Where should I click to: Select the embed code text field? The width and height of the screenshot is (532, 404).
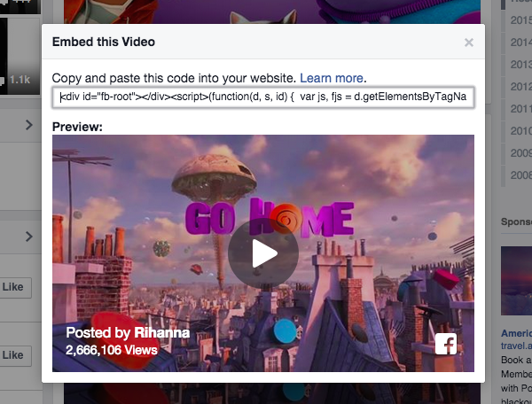click(263, 97)
